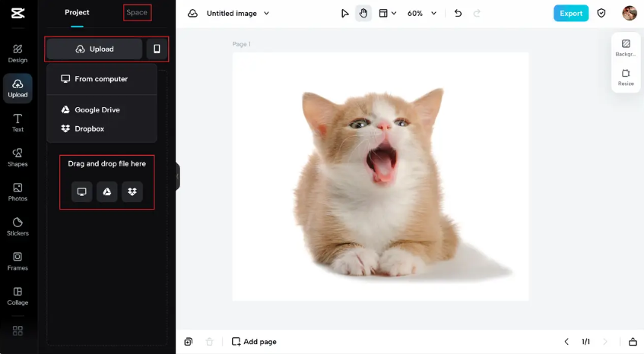The width and height of the screenshot is (644, 354).
Task: Click the Page 1 label
Action: (x=242, y=44)
